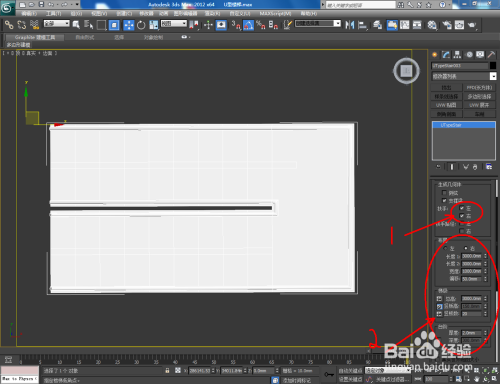The image size is (500, 384).
Task: Adjust the Width value spinner arrows
Action: pyautogui.click(x=485, y=271)
